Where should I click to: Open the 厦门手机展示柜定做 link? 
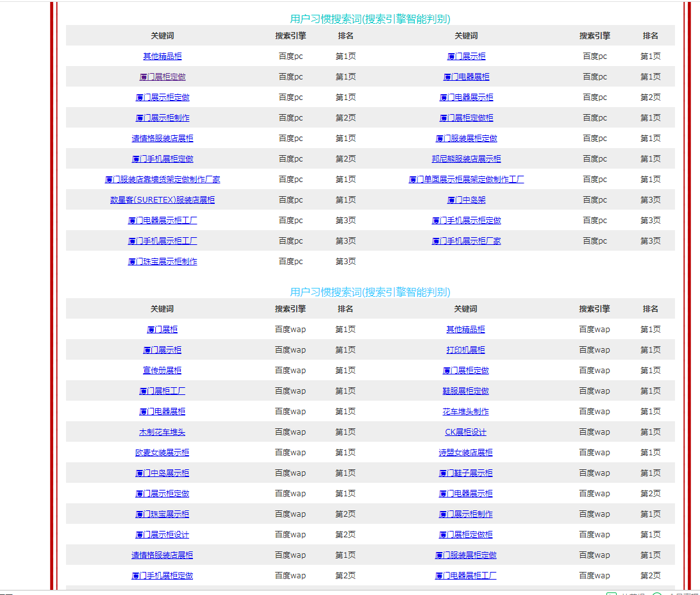click(x=466, y=221)
